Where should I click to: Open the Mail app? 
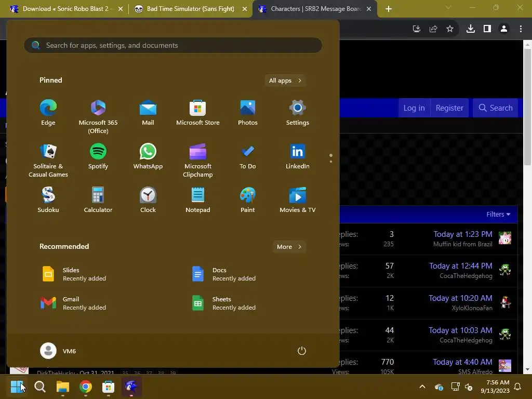(148, 113)
